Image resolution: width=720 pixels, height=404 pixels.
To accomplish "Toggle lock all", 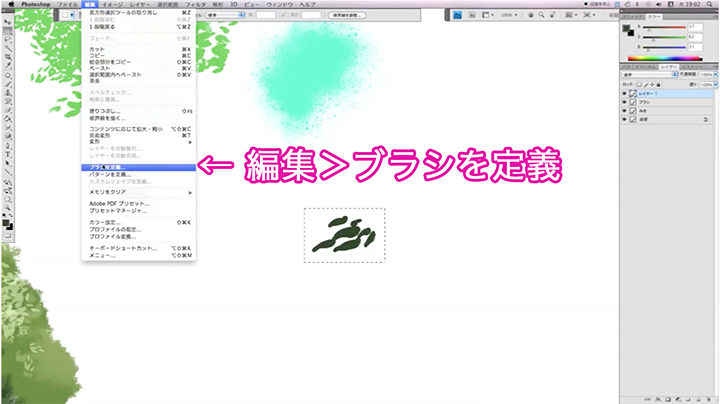I will click(658, 84).
